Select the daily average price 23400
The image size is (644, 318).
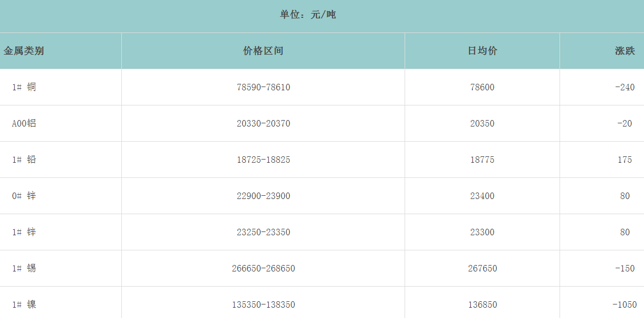tap(482, 196)
